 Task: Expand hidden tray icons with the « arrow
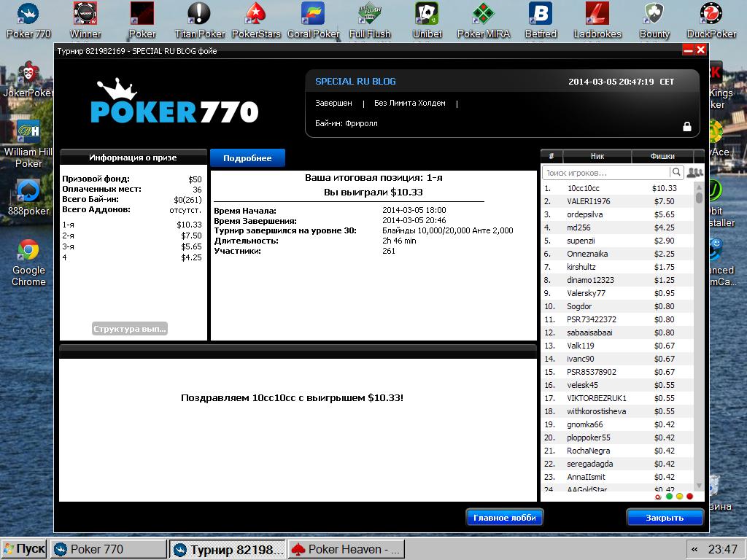tap(694, 549)
